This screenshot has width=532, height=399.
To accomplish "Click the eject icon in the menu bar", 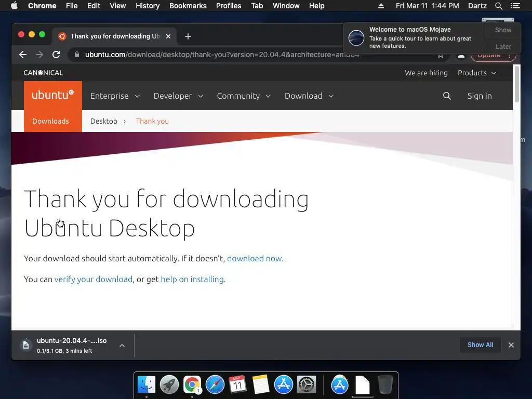I will click(381, 6).
